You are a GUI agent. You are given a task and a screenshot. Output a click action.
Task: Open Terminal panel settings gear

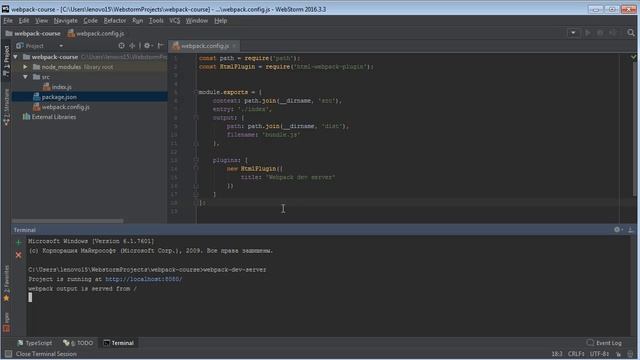tap(618, 230)
